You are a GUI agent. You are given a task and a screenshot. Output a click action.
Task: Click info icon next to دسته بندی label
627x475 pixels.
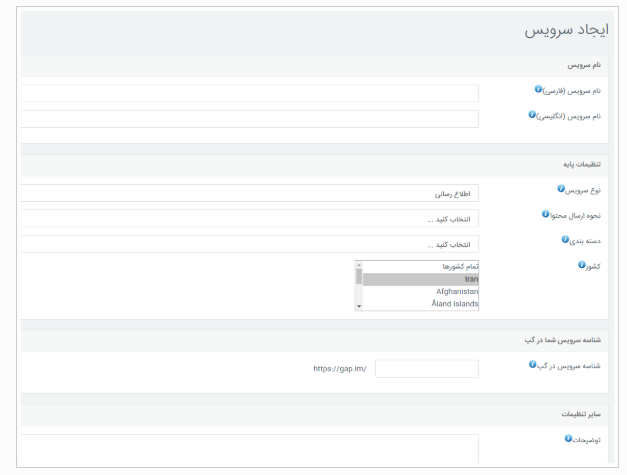coord(565,239)
